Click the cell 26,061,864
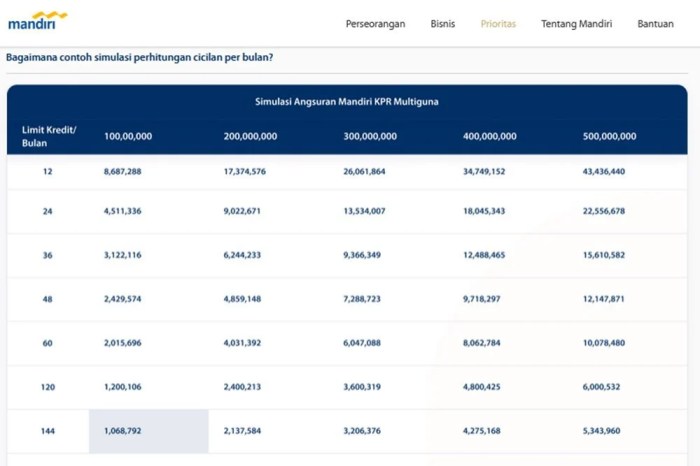 click(x=364, y=171)
